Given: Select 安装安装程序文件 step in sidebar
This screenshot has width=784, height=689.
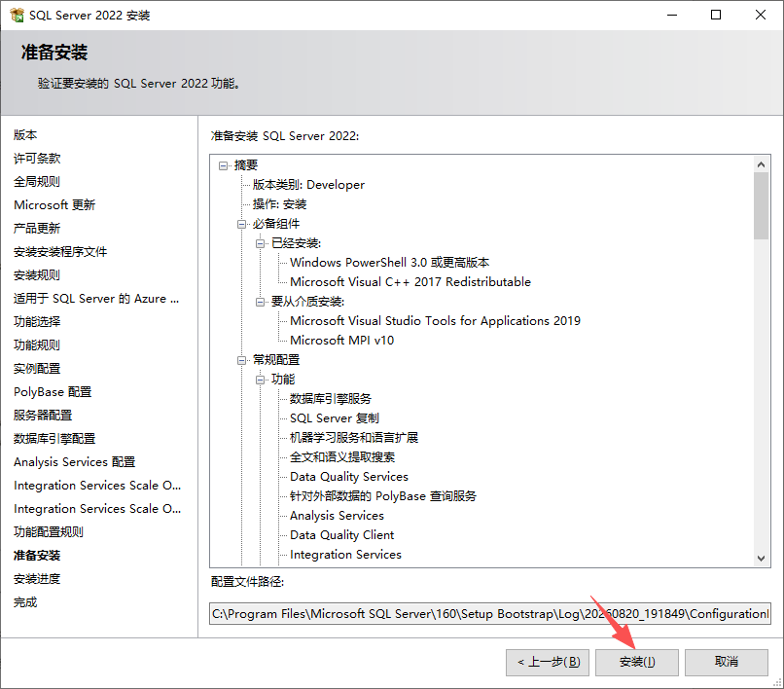Looking at the screenshot, I should click(60, 252).
